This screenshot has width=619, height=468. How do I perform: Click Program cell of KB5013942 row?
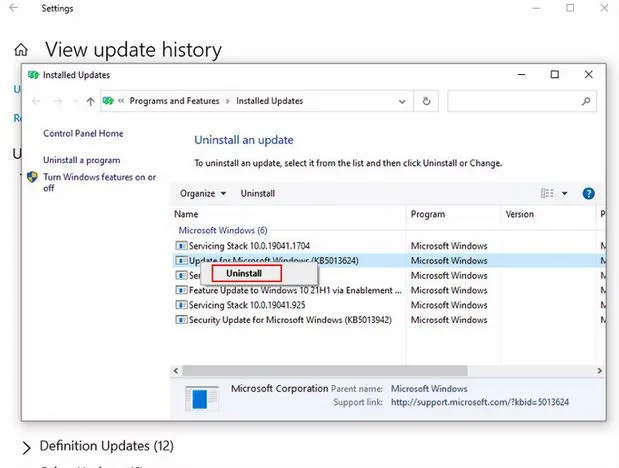tap(449, 320)
